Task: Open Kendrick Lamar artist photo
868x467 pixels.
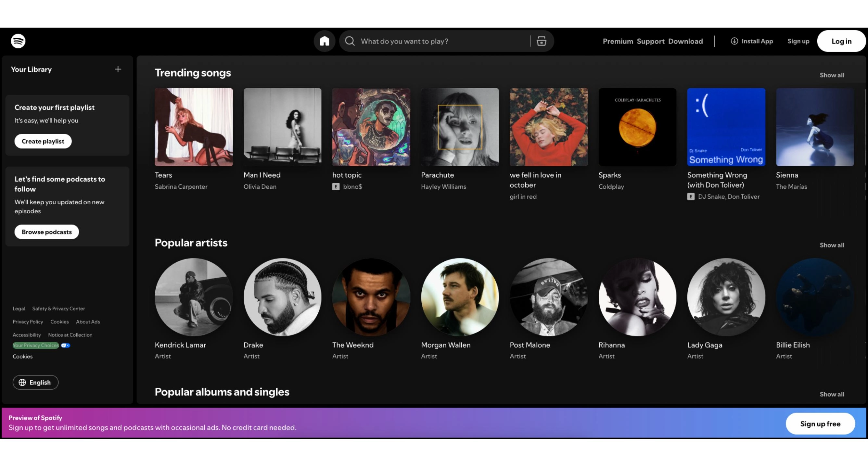Action: coord(193,297)
